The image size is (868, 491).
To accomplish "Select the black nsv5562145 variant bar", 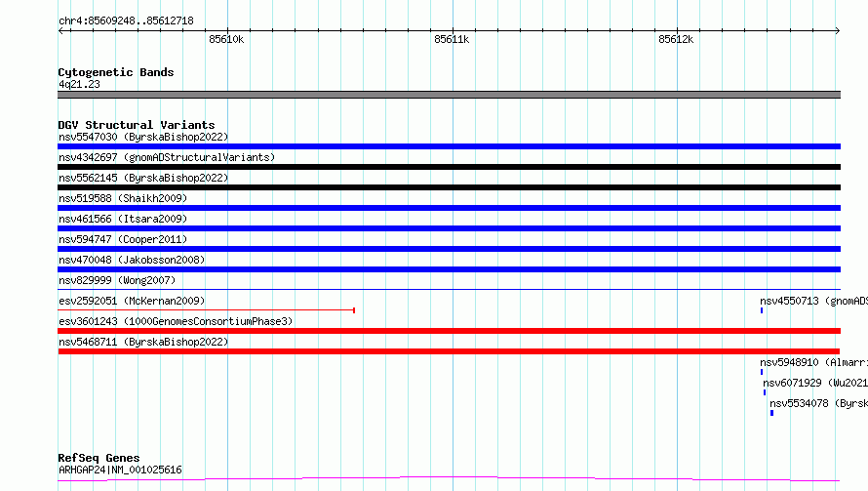I will point(449,187).
